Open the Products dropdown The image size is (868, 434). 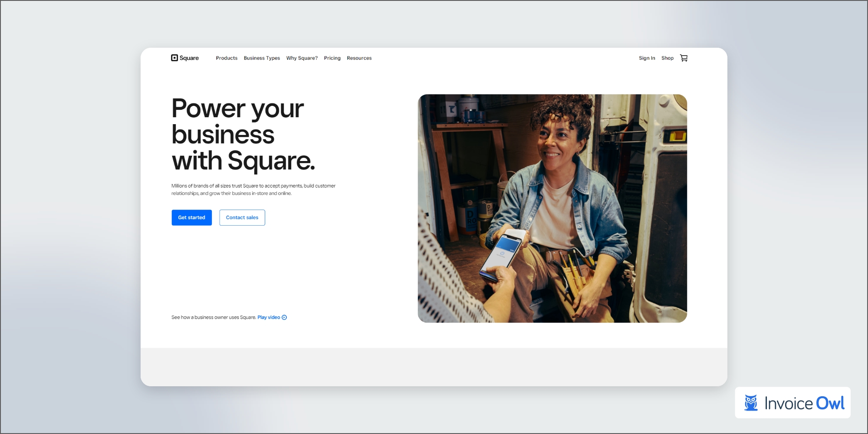click(227, 58)
